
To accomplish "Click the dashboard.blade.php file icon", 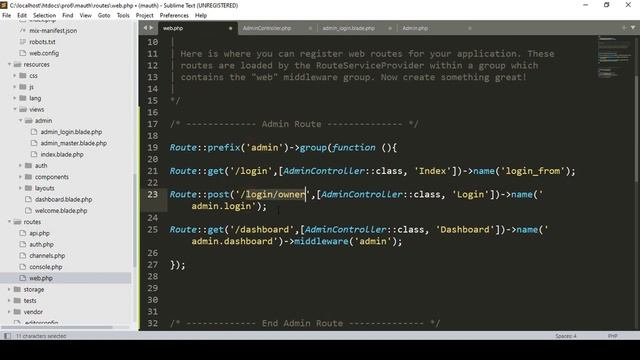I will [x=28, y=199].
